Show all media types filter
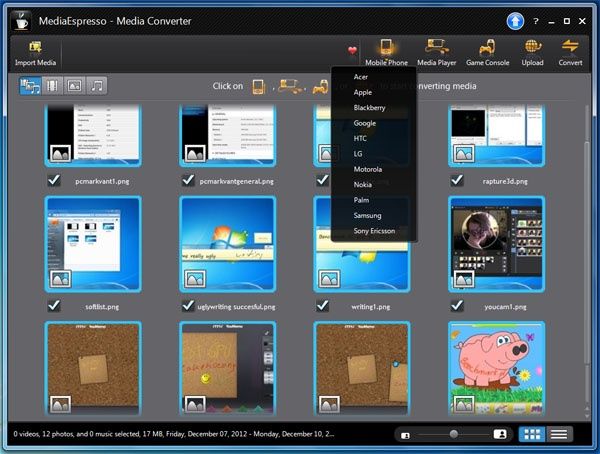This screenshot has height=454, width=600. (x=30, y=85)
